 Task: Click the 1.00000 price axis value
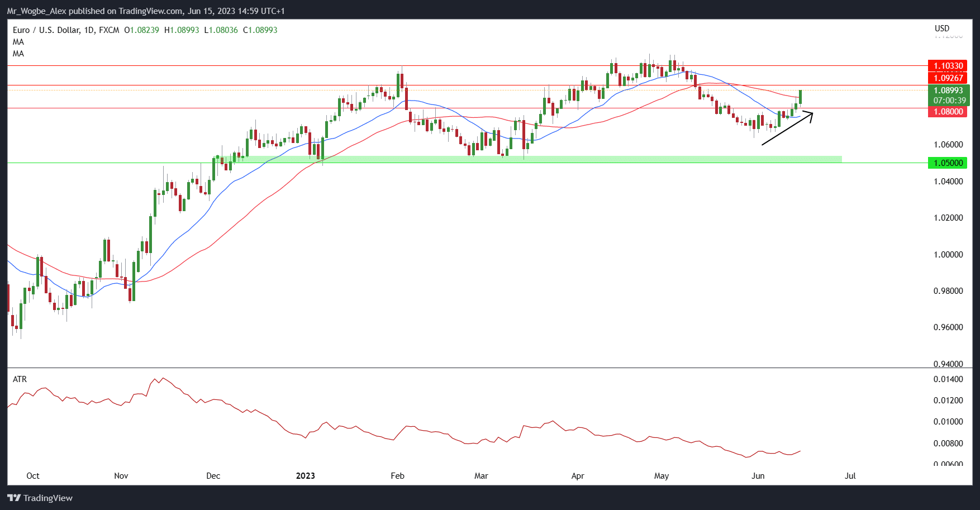[948, 255]
